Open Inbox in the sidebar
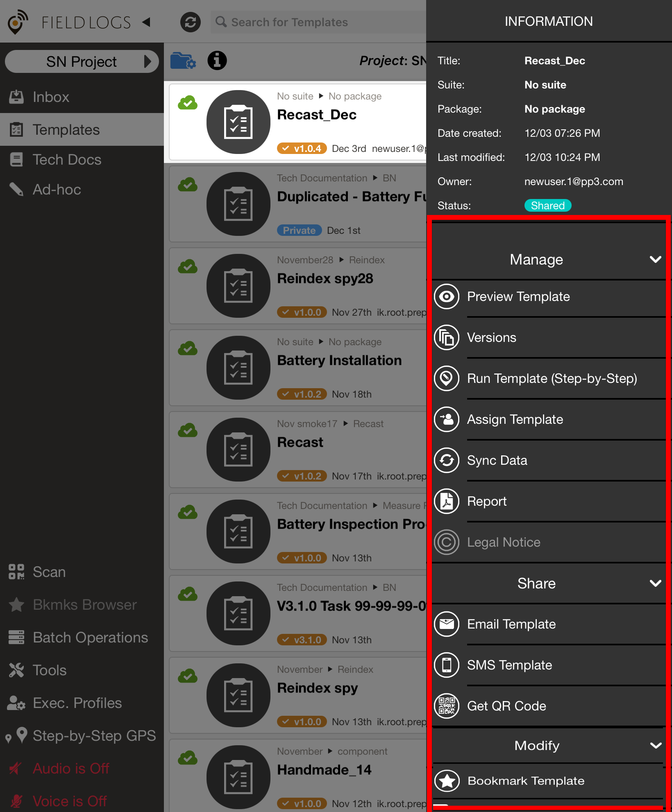This screenshot has width=672, height=812. tap(51, 97)
